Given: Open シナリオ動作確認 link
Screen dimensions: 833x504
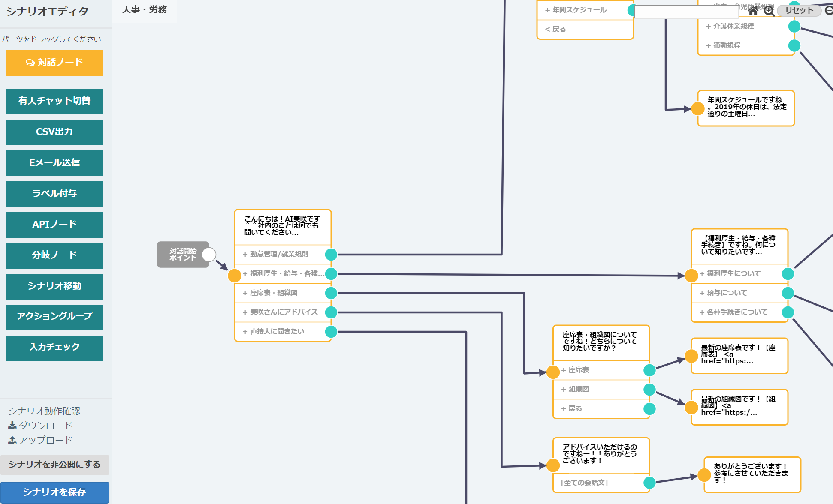Looking at the screenshot, I should (x=44, y=411).
